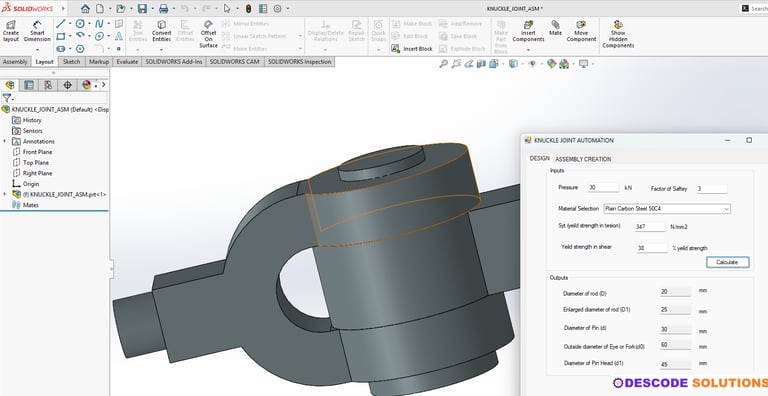The width and height of the screenshot is (768, 396).
Task: Click Syt yield strength input field
Action: click(x=650, y=227)
